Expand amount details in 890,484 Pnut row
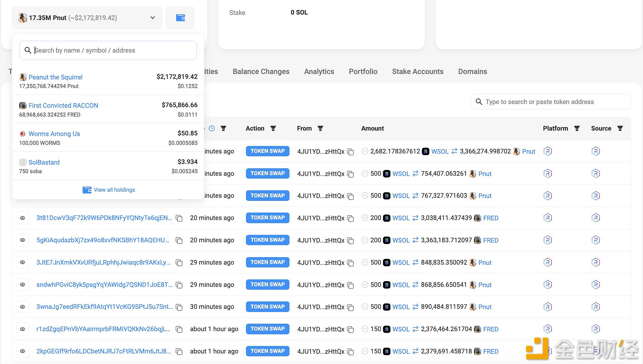Image resolution: width=643 pixels, height=364 pixels. pyautogui.click(x=365, y=307)
